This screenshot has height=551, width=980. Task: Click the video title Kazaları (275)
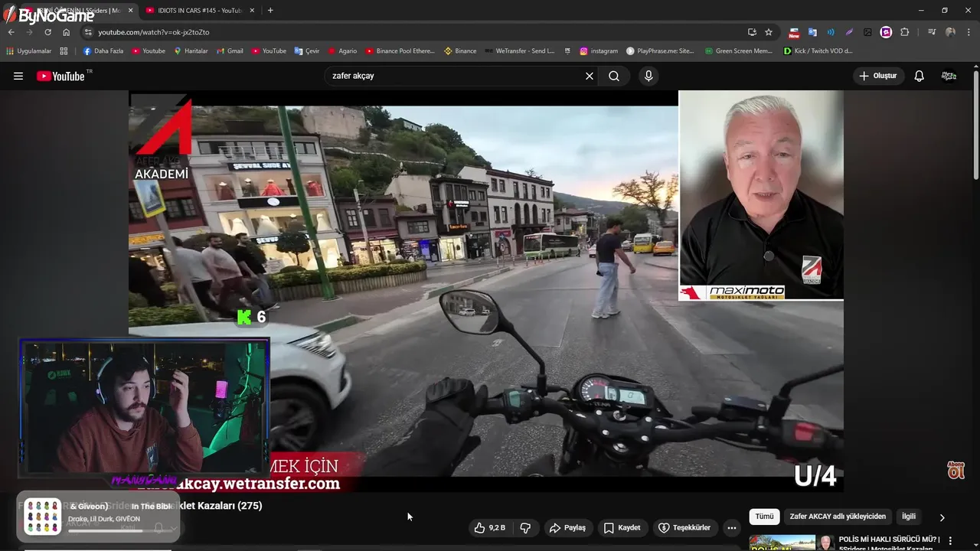click(223, 506)
